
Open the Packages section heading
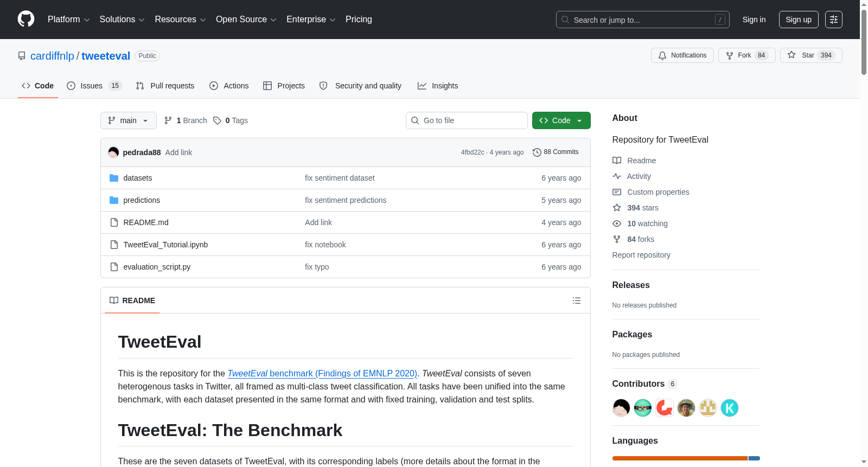click(632, 335)
